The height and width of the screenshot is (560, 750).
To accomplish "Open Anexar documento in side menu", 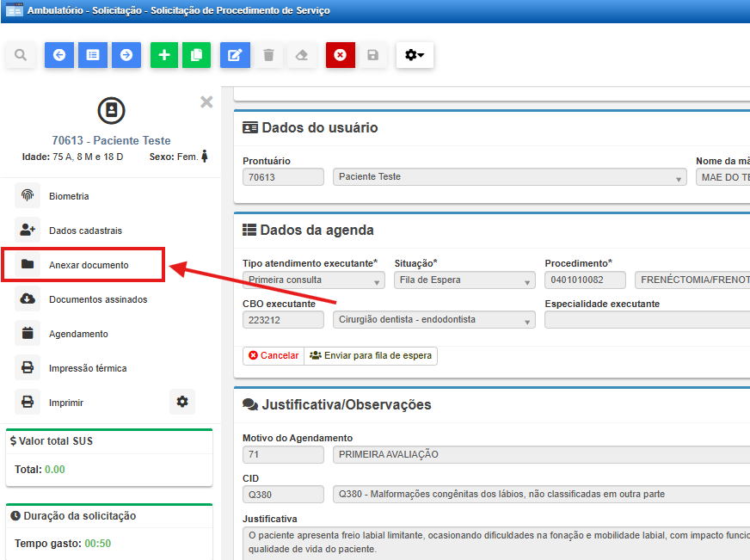I will [x=89, y=265].
